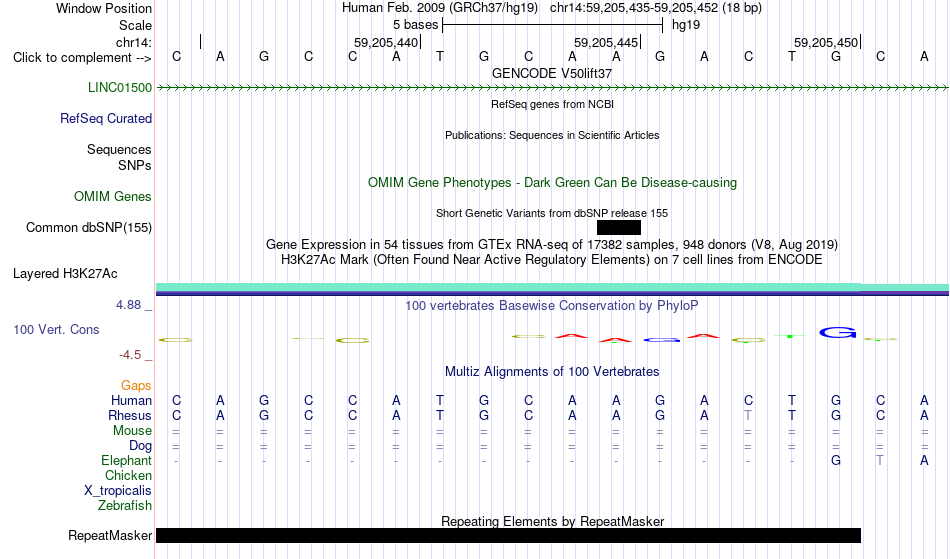
Task: Click the Gaps label in alignment track
Action: click(x=136, y=386)
